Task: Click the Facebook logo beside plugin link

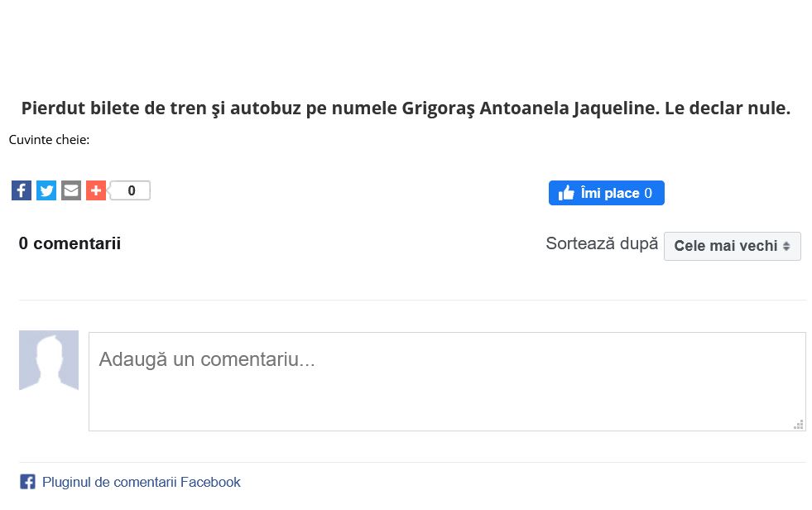Action: pyautogui.click(x=27, y=482)
